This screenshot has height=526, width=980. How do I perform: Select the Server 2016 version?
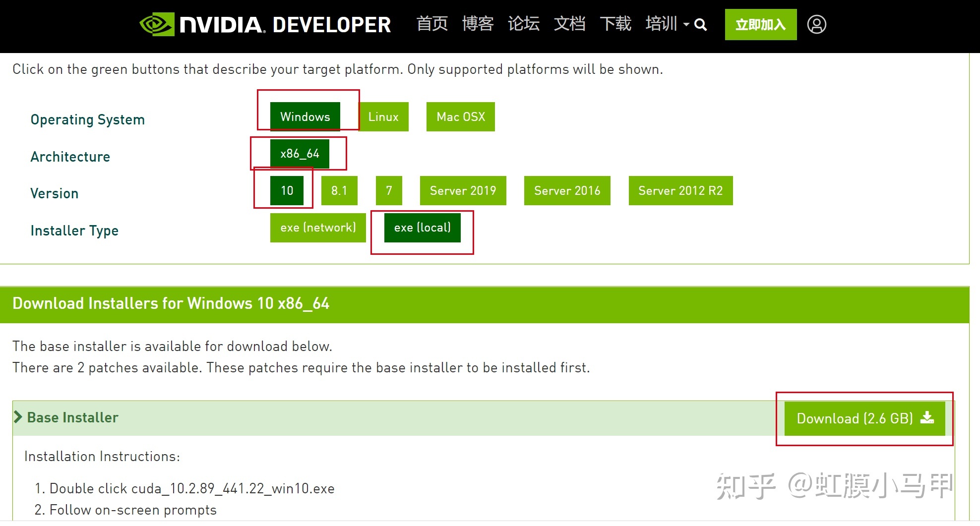567,190
